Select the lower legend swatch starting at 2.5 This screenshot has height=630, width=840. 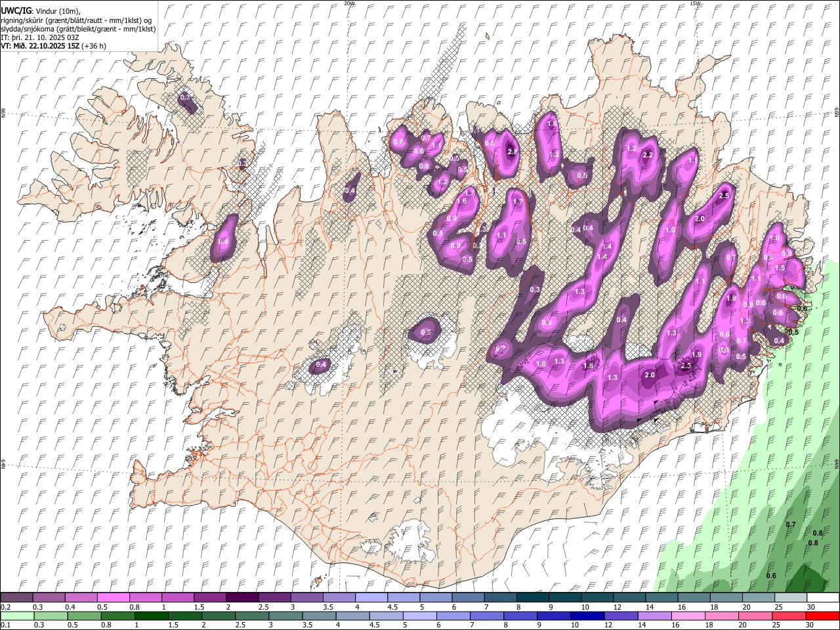[251, 616]
